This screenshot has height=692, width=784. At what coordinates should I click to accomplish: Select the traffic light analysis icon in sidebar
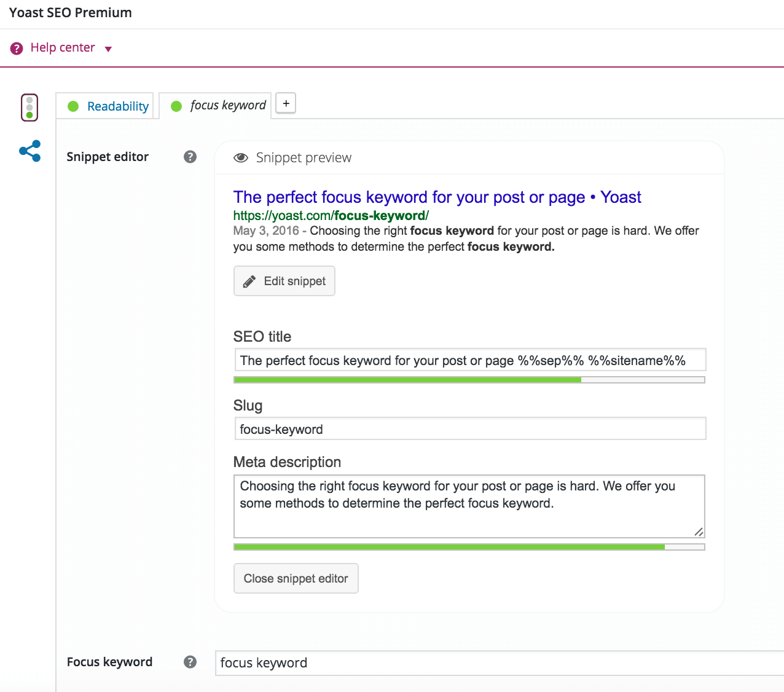tap(29, 106)
